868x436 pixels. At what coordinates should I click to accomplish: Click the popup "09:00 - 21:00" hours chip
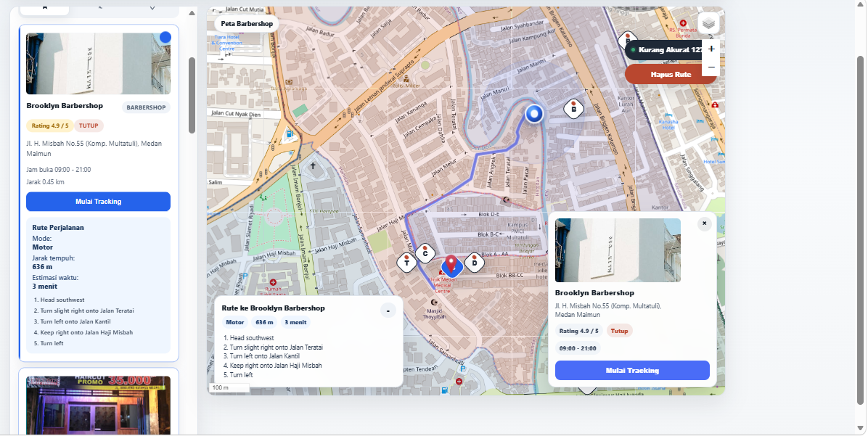578,348
